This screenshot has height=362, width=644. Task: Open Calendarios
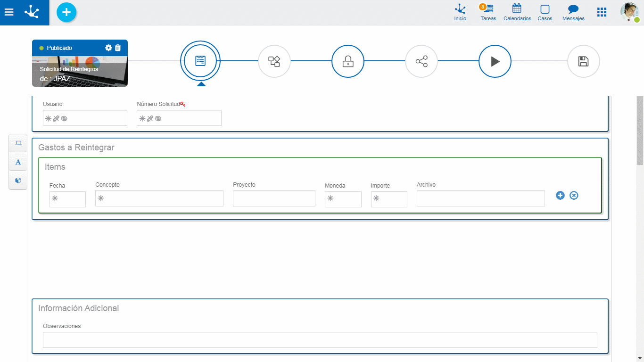click(517, 13)
